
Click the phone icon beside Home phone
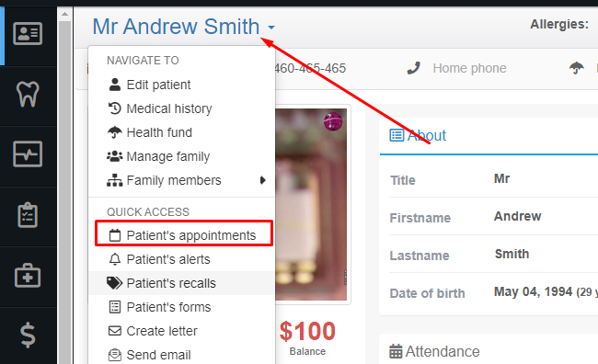pos(414,68)
